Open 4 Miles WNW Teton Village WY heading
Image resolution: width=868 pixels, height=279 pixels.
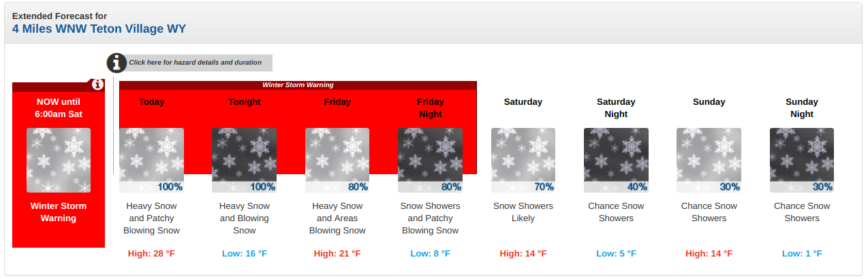click(x=99, y=29)
